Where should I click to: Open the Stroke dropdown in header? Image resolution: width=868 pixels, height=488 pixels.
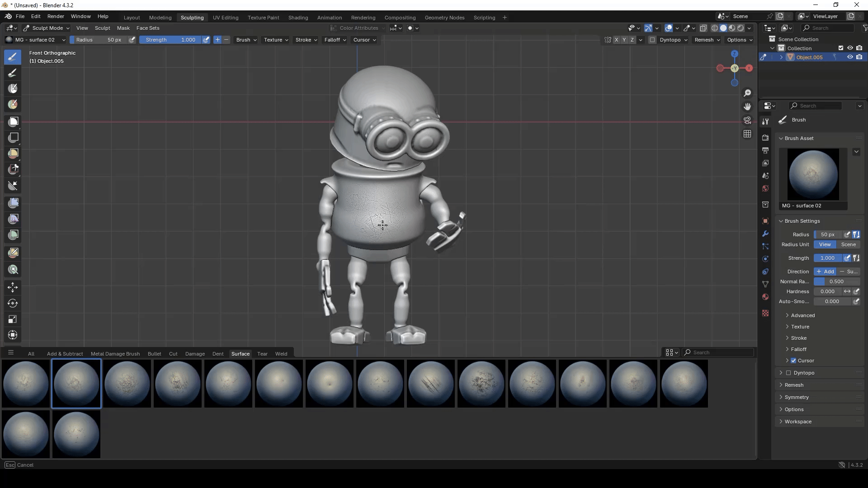tap(306, 40)
